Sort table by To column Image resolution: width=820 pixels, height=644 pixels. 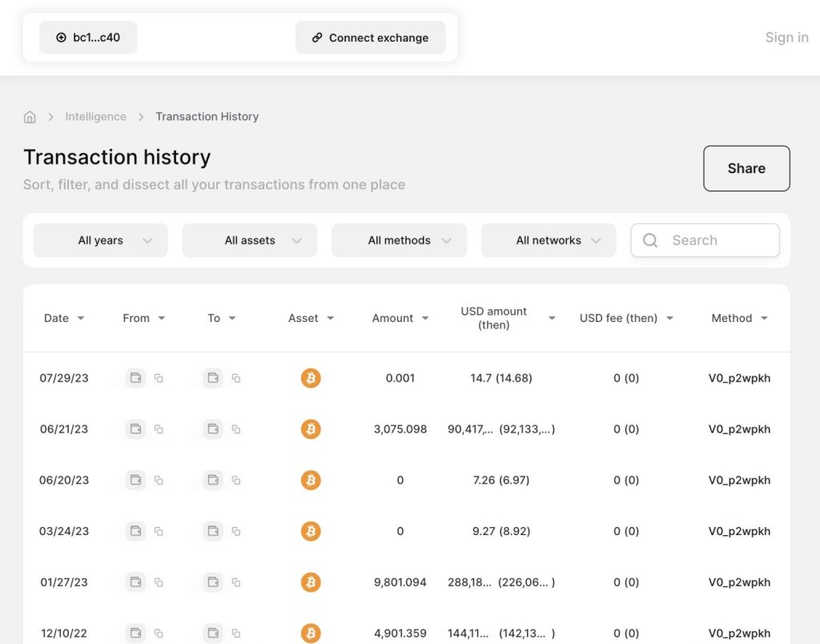pyautogui.click(x=221, y=318)
